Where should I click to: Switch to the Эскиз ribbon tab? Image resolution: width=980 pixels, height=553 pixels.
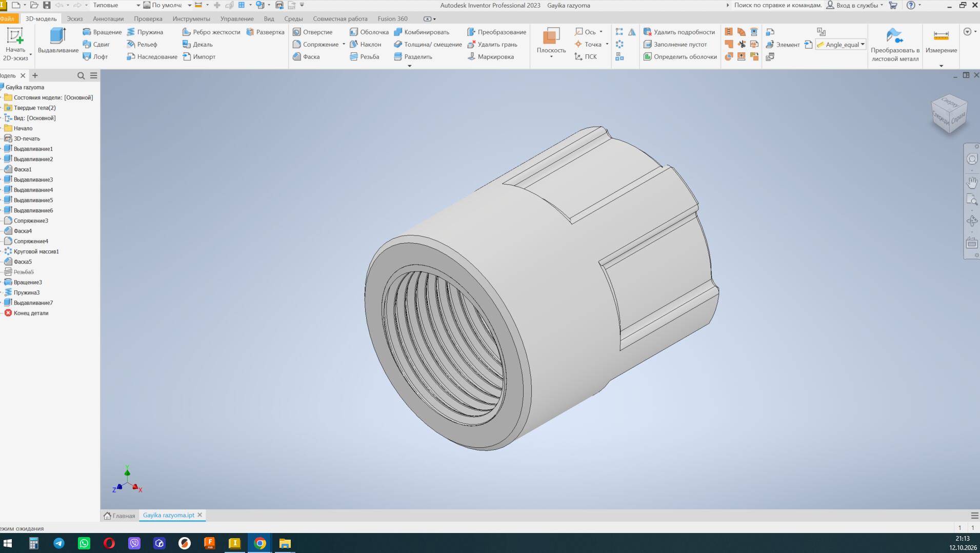coord(74,18)
